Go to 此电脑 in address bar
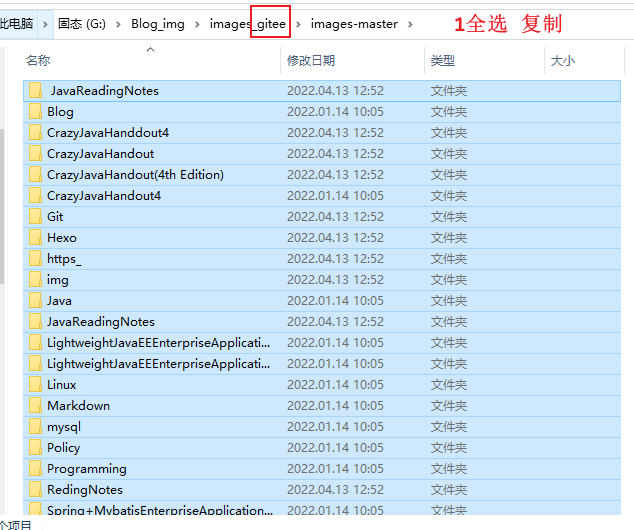The width and height of the screenshot is (634, 530). [17, 24]
